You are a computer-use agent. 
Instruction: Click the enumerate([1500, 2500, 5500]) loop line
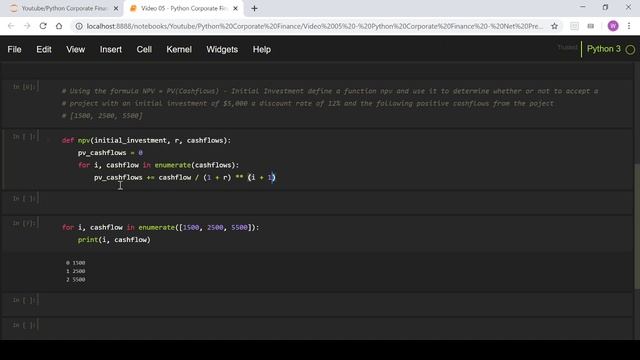click(x=160, y=227)
